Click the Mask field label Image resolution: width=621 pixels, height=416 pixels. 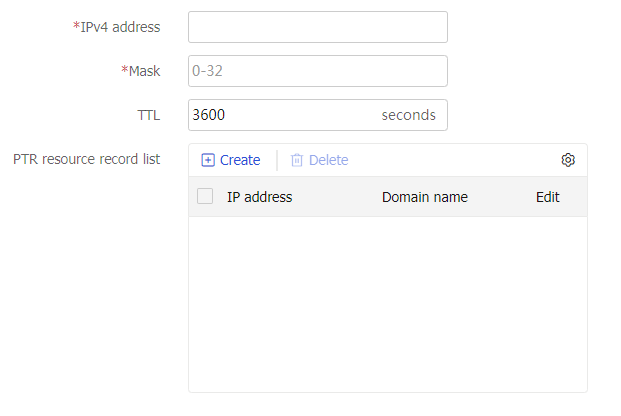click(x=145, y=71)
